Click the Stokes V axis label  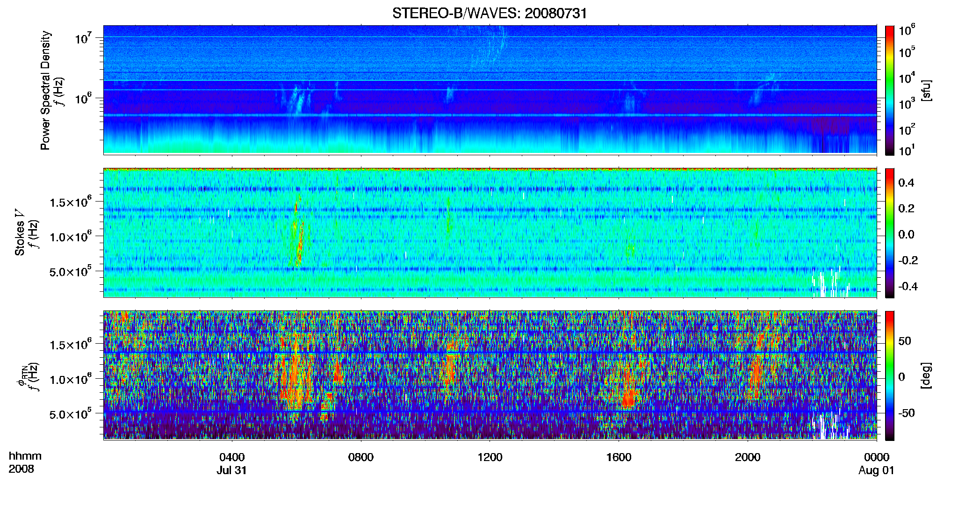pyautogui.click(x=20, y=232)
